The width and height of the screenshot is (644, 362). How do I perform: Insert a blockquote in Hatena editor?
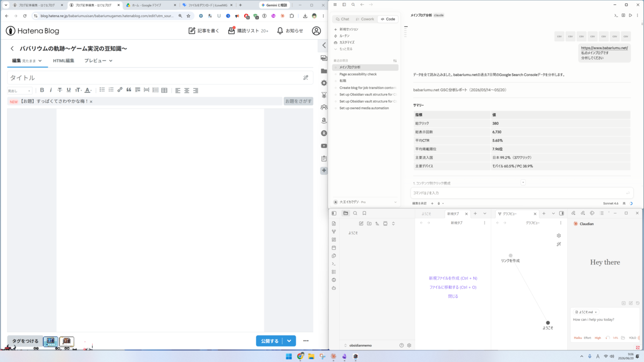coord(129,90)
